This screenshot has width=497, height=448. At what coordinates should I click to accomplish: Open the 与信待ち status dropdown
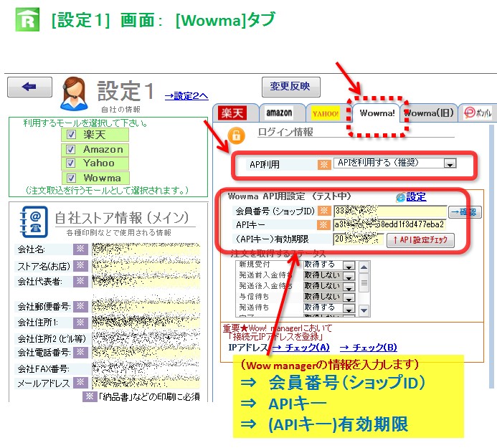coord(349,297)
